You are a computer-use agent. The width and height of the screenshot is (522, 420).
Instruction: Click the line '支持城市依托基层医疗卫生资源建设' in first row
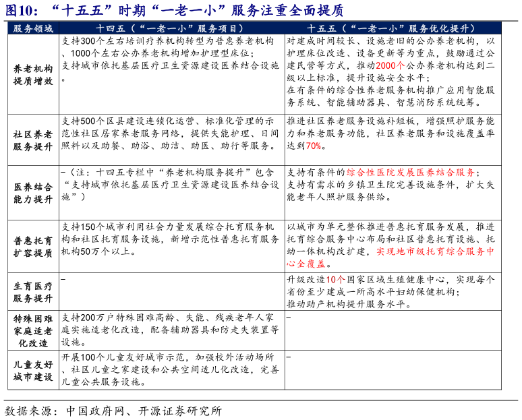pos(171,65)
